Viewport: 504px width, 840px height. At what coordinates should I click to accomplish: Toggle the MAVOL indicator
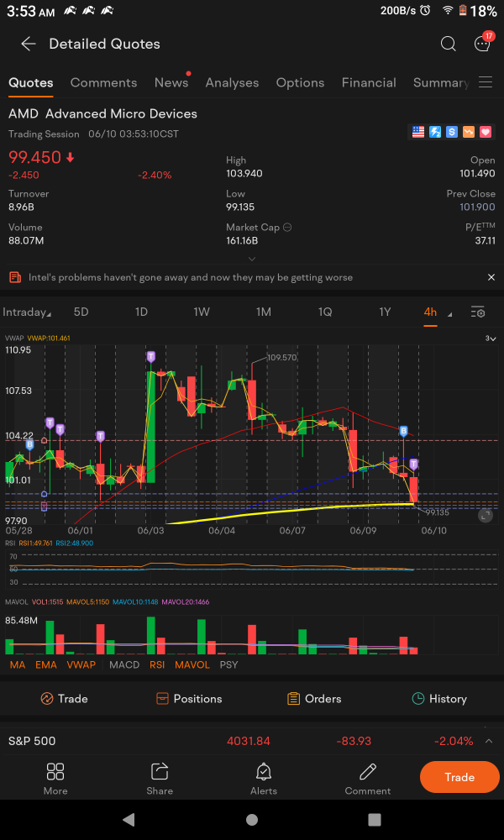(192, 664)
